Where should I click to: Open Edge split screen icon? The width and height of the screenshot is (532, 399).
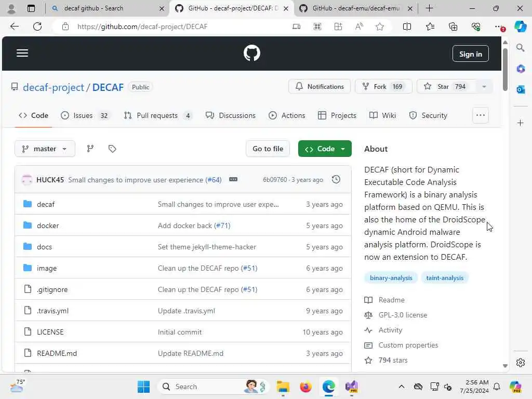click(x=407, y=26)
